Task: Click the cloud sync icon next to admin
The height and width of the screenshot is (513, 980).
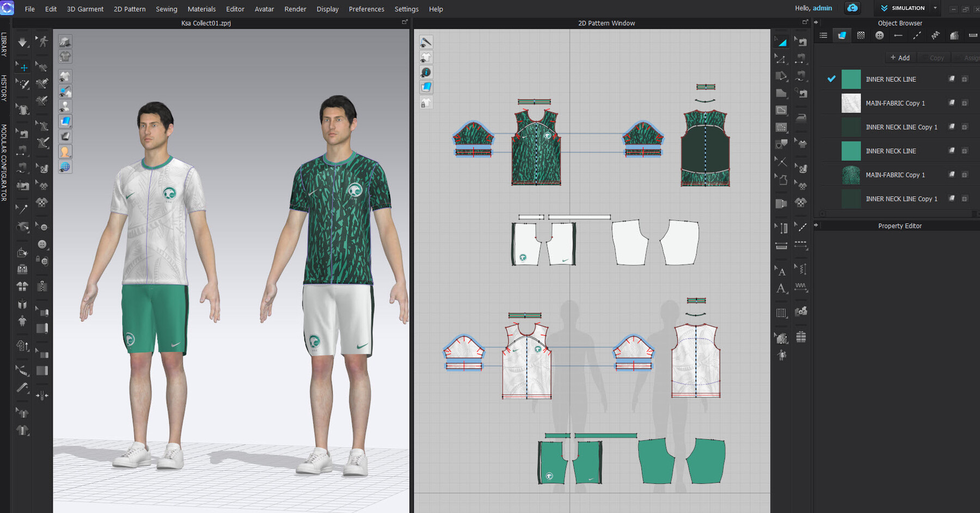Action: click(853, 8)
